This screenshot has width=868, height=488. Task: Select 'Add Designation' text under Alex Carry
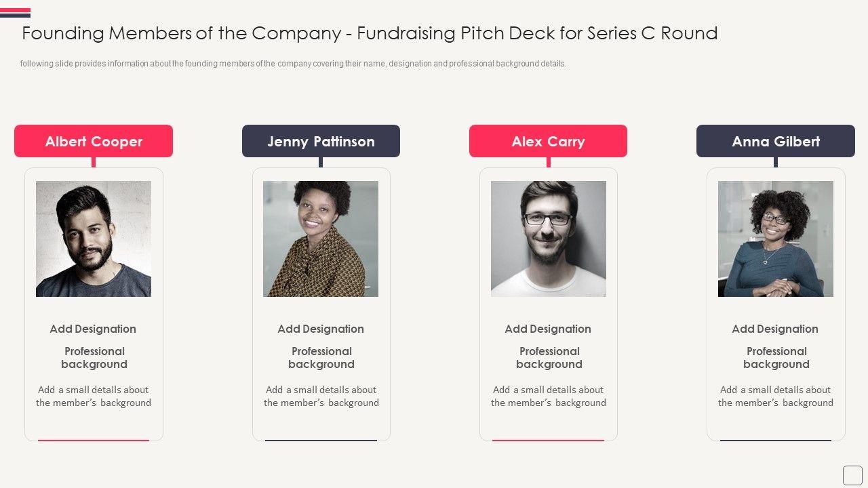coord(548,329)
